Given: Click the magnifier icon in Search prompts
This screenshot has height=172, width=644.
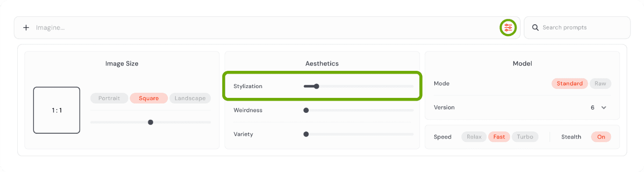Looking at the screenshot, I should (x=535, y=28).
